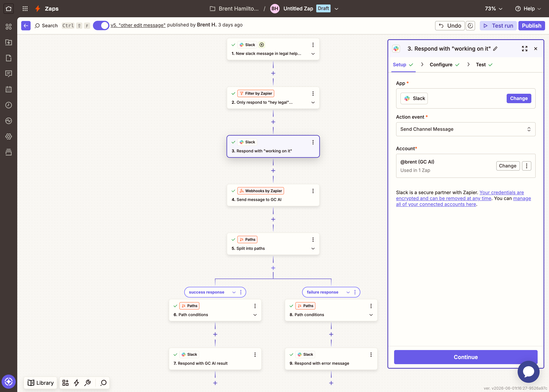549x392 pixels.
Task: Open the Brent Hamilton folder breadcrumb
Action: pyautogui.click(x=234, y=9)
